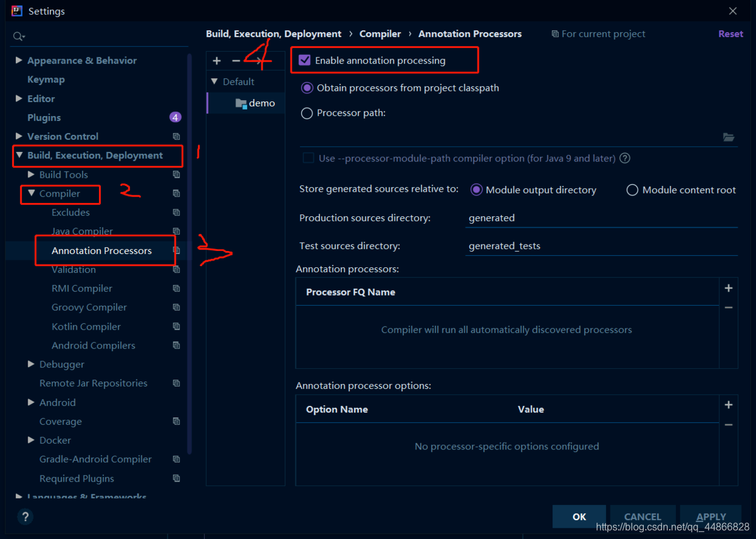756x539 pixels.
Task: Expand the Android section
Action: coord(30,402)
